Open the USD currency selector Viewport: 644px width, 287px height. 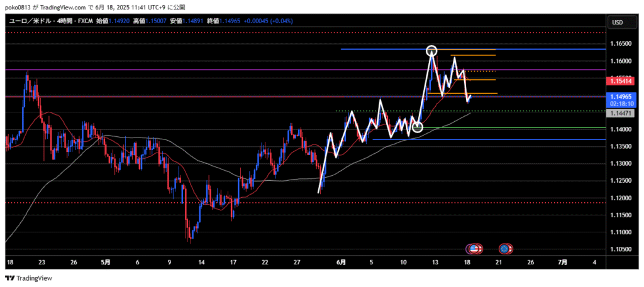617,23
